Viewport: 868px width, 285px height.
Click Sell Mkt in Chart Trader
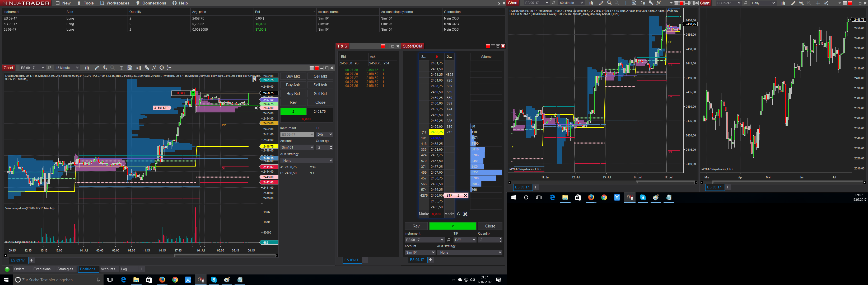pyautogui.click(x=320, y=76)
